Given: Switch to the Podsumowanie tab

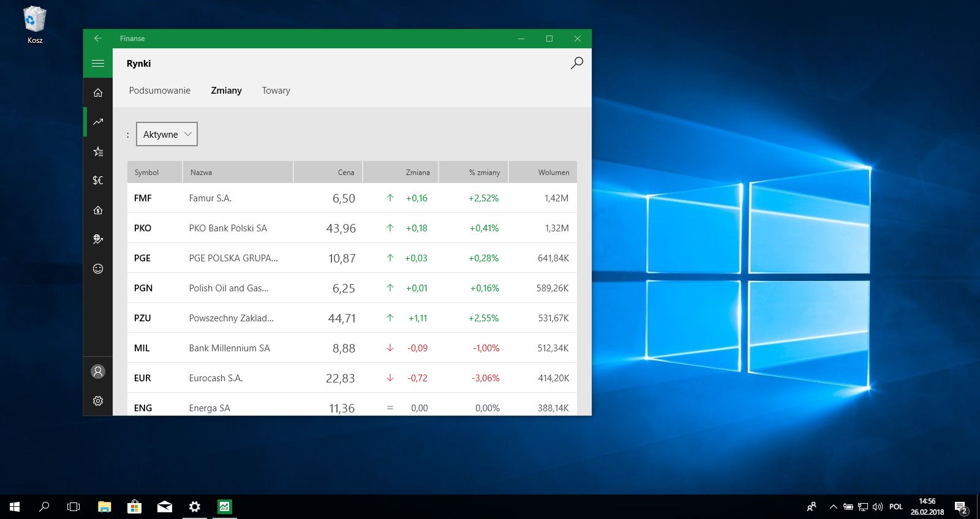Looking at the screenshot, I should (160, 91).
